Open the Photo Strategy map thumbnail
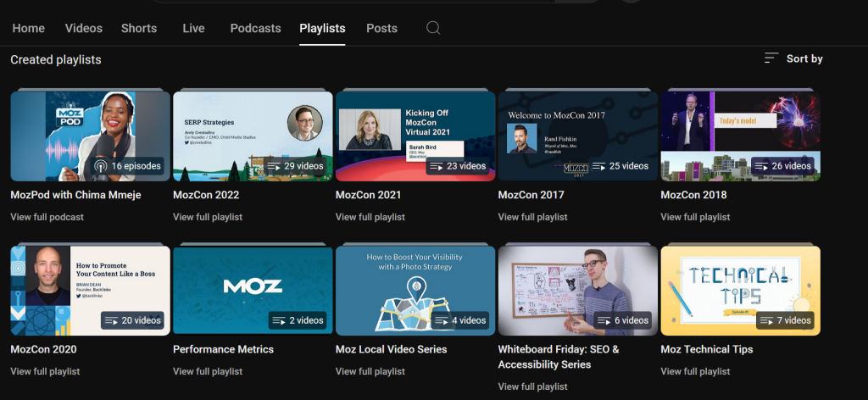Image resolution: width=868 pixels, height=400 pixels. (415, 291)
